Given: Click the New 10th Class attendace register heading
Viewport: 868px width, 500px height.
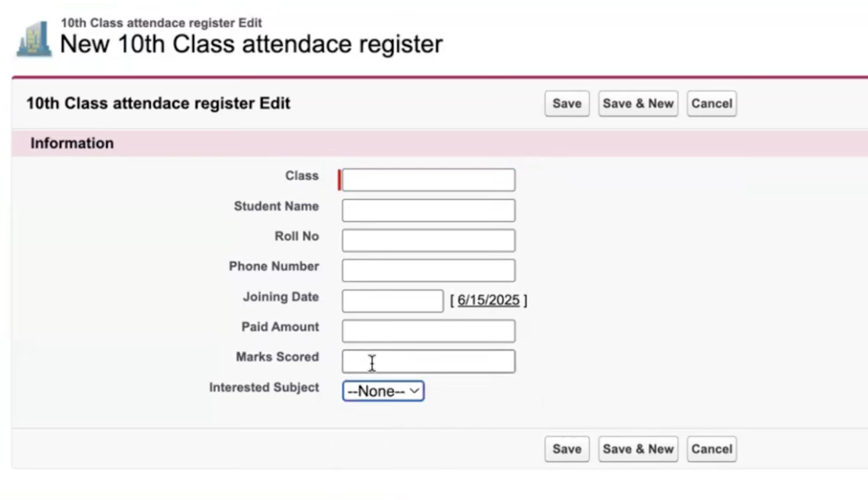Looking at the screenshot, I should [251, 43].
